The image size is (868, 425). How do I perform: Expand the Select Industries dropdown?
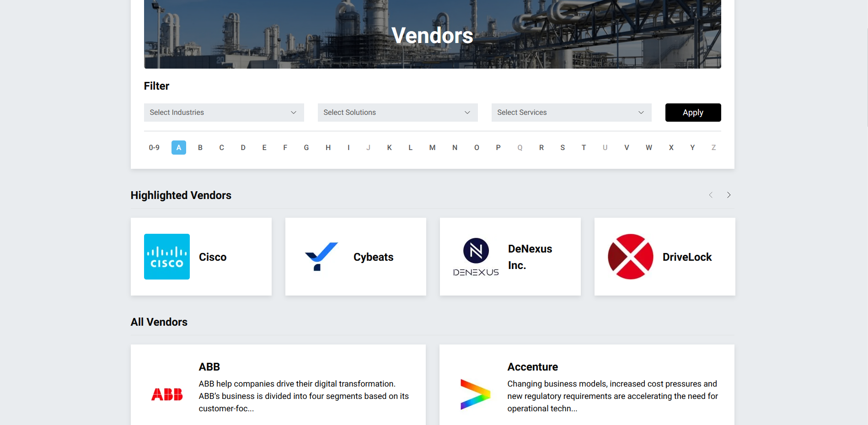click(224, 113)
